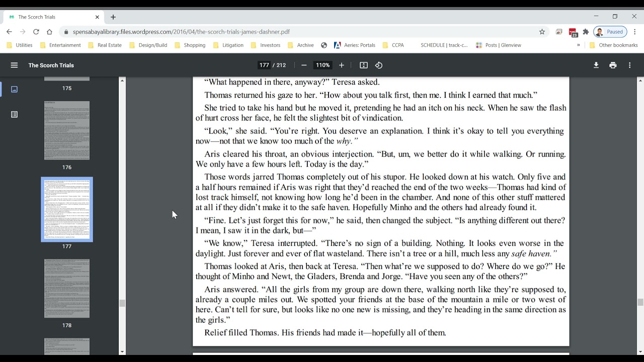Print the PDF document
644x362 pixels.
tap(613, 65)
